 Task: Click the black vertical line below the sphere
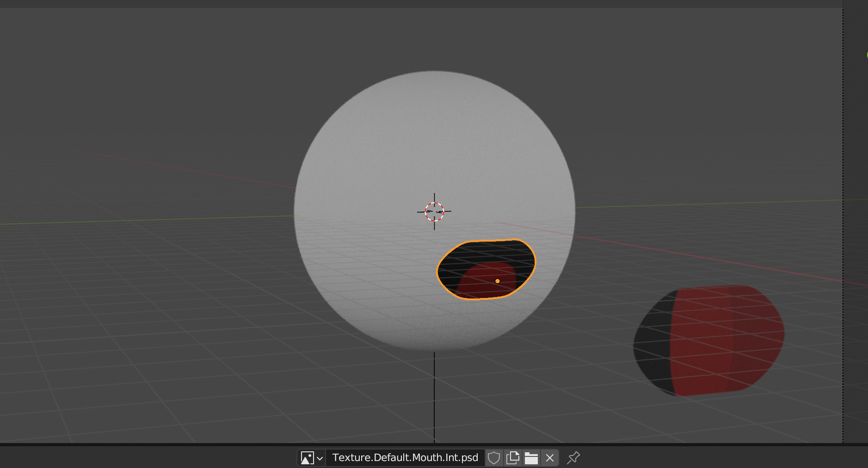[434, 397]
